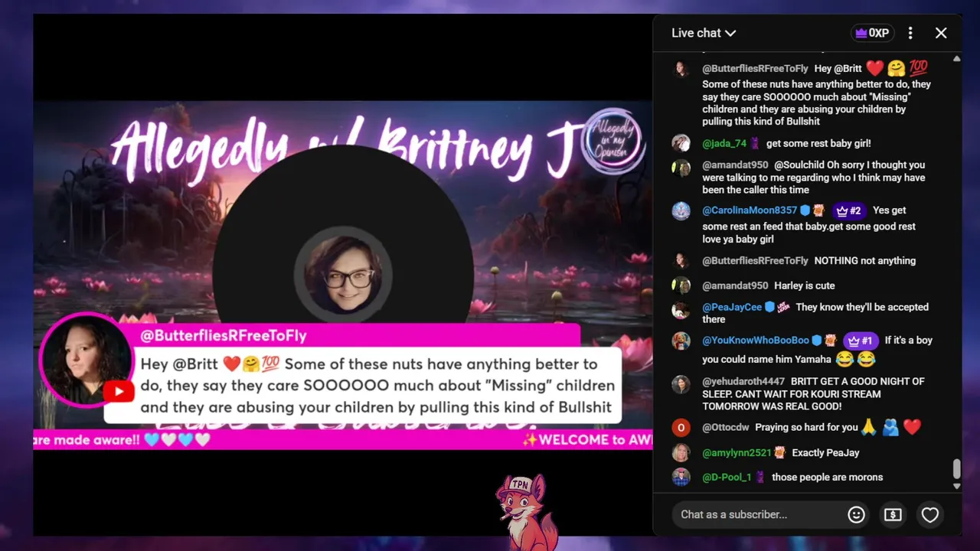980x551 pixels.
Task: Click the #1 crown leaderboard badge
Action: click(x=860, y=341)
